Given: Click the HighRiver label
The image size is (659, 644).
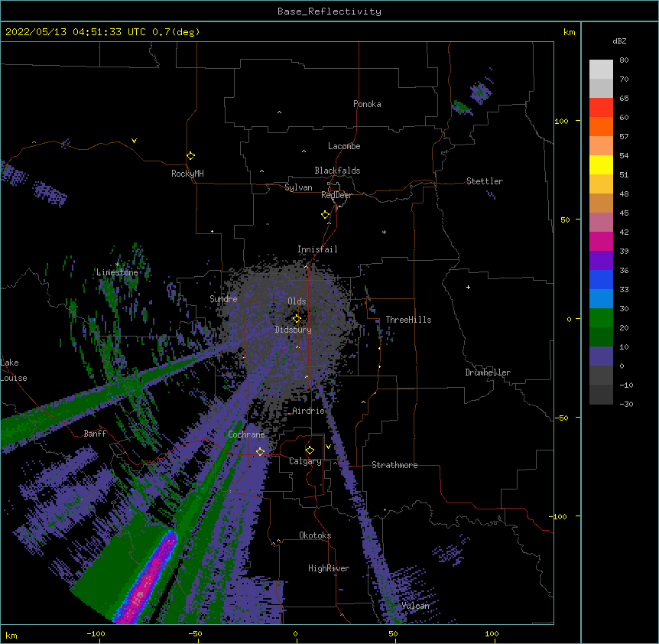Looking at the screenshot, I should 329,568.
